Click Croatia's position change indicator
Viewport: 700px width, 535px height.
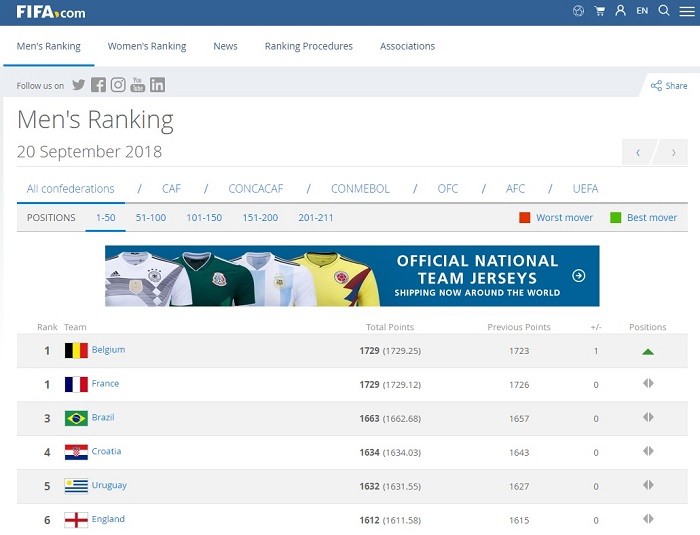point(648,451)
